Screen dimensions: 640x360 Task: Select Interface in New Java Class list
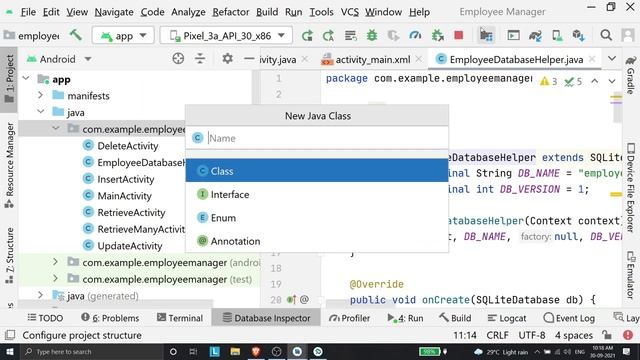pyautogui.click(x=317, y=194)
